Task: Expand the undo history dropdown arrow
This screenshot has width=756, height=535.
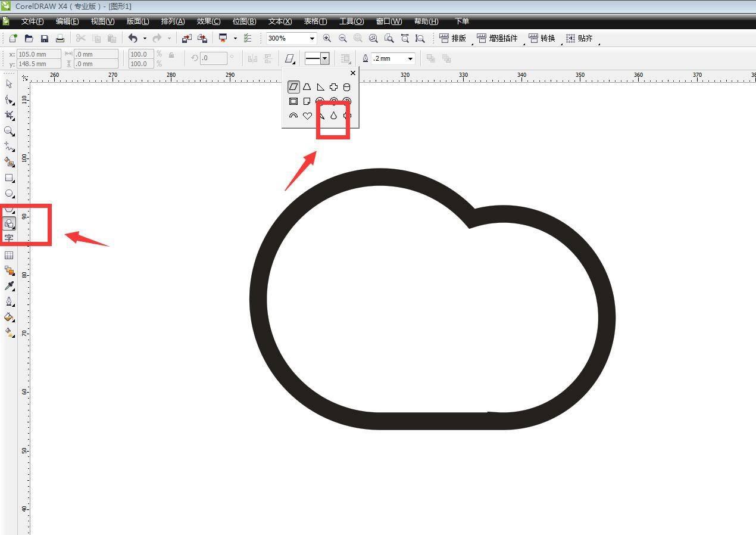Action: (145, 38)
